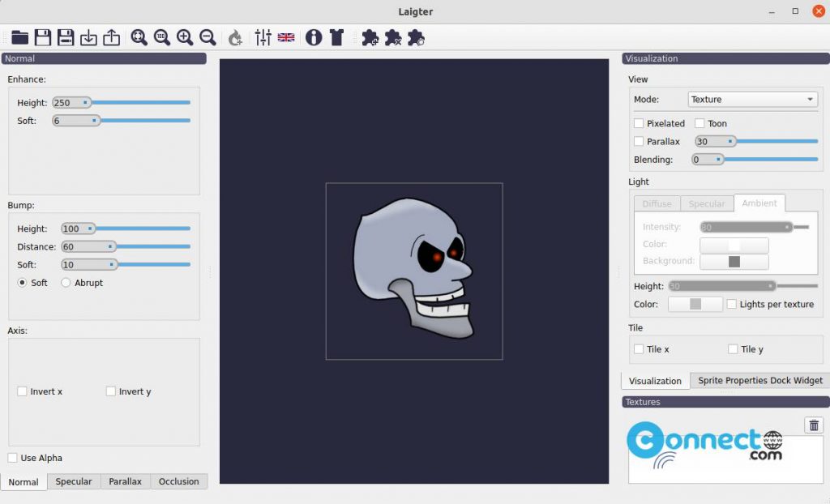Open the view Mode dropdown showing Texture
This screenshot has width=830, height=504.
[752, 99]
